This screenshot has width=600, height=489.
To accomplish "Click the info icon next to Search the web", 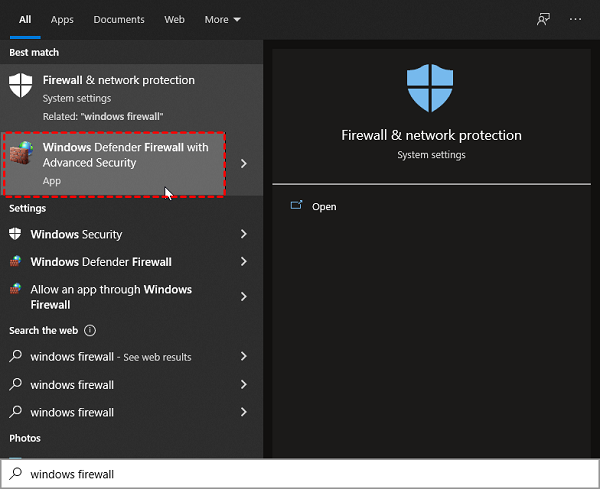I will click(90, 330).
